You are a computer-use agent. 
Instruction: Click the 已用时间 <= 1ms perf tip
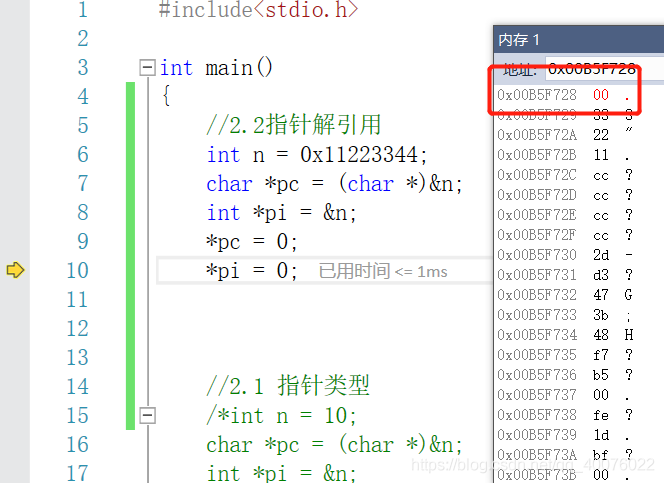tap(383, 271)
